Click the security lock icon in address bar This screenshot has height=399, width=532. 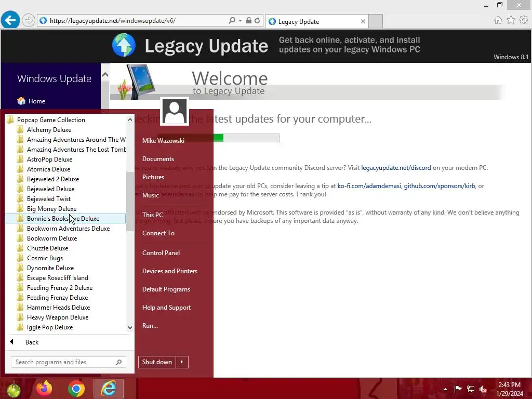pos(249,20)
